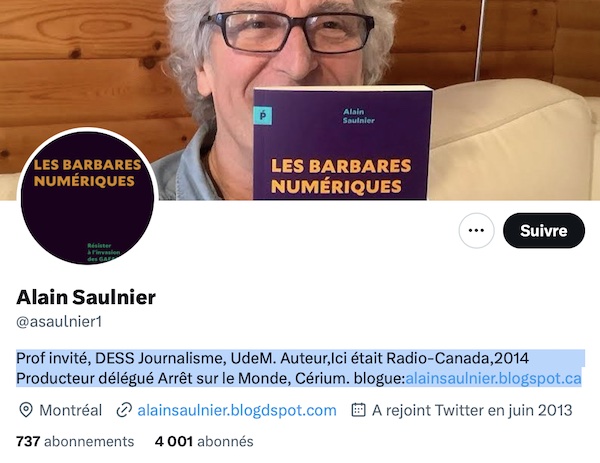Click the A rejoint Twitter en juin 2013 text

[472, 410]
